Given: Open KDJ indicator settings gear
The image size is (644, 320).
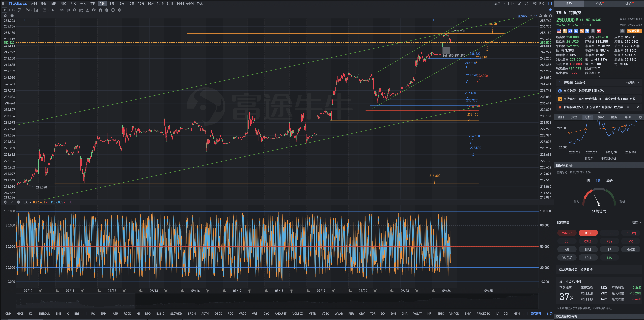Looking at the screenshot, I should coord(5,202).
